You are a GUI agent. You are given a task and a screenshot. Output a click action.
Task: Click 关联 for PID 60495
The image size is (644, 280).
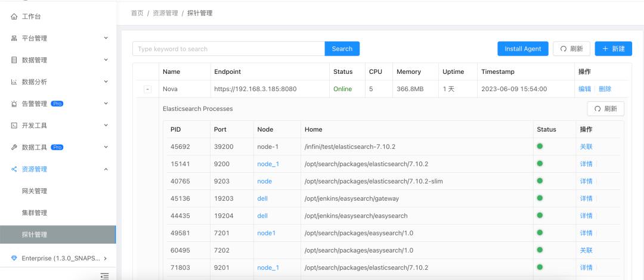586,250
